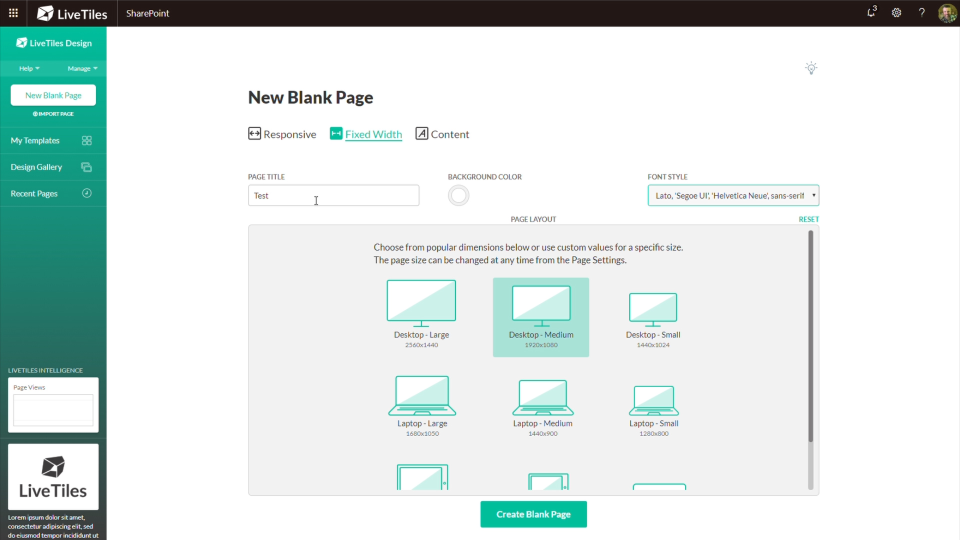This screenshot has width=960, height=540.
Task: Click the My Templates grid icon
Action: [87, 141]
